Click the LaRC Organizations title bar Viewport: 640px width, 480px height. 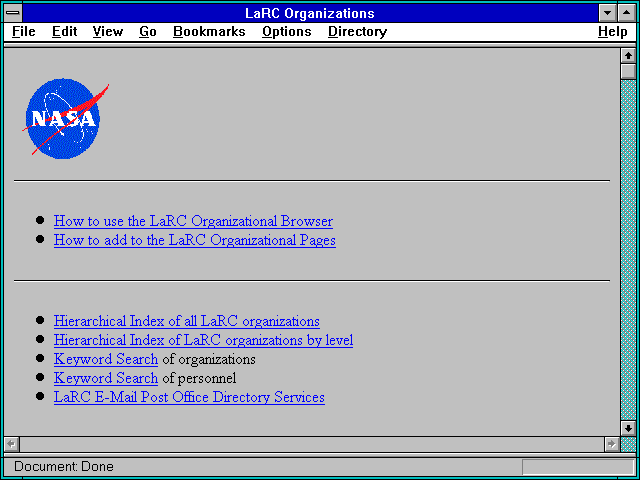click(x=310, y=13)
